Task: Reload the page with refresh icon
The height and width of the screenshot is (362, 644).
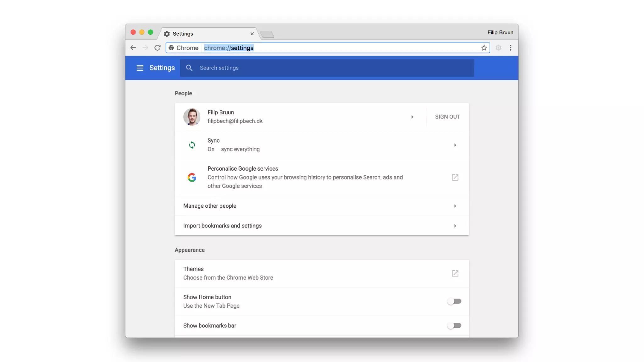Action: click(157, 48)
